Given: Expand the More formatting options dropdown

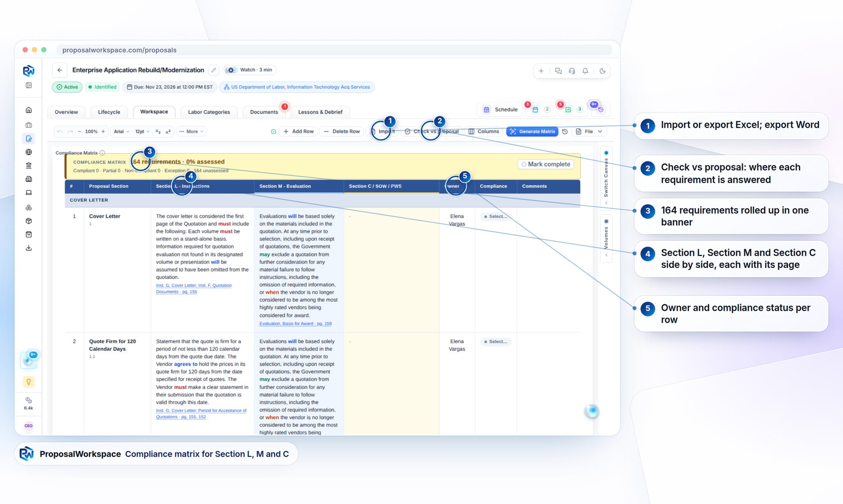Looking at the screenshot, I should [191, 131].
